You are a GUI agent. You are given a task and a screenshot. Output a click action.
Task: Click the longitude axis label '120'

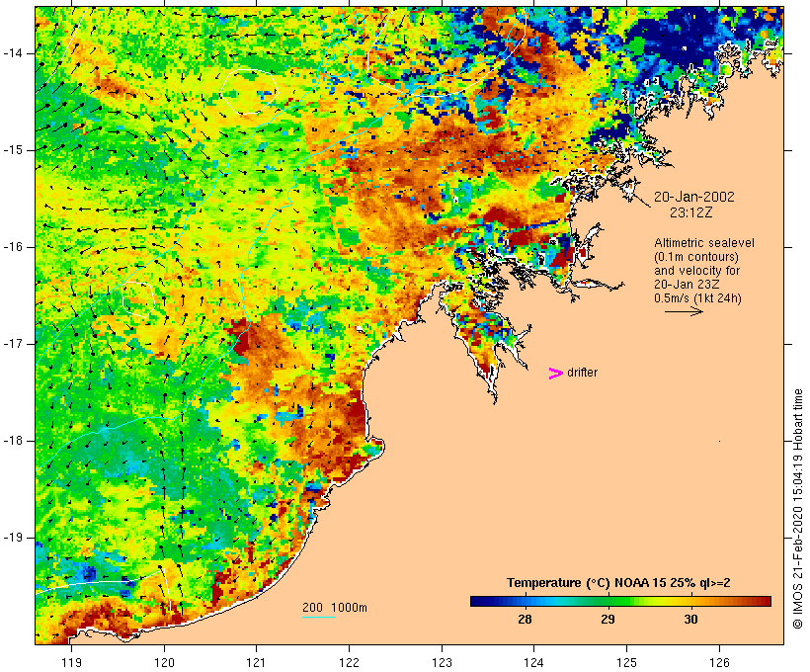164,662
